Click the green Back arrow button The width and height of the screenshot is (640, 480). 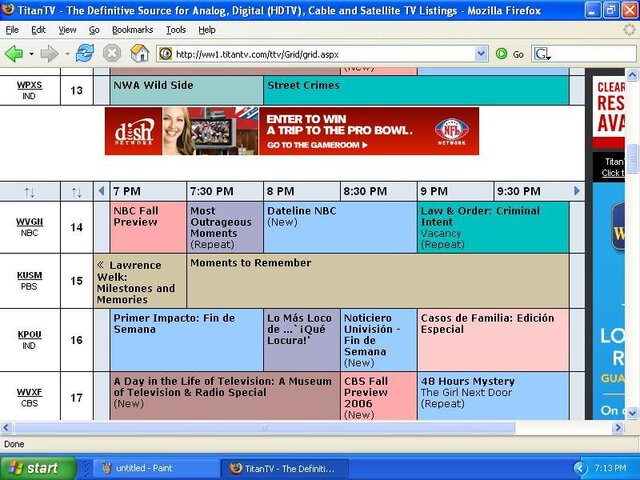click(x=14, y=53)
